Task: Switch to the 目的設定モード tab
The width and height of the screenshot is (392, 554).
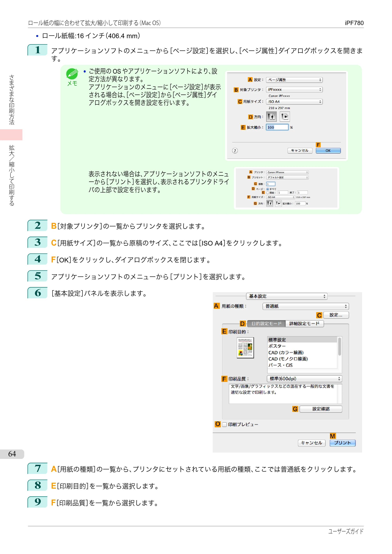Action: (266, 324)
